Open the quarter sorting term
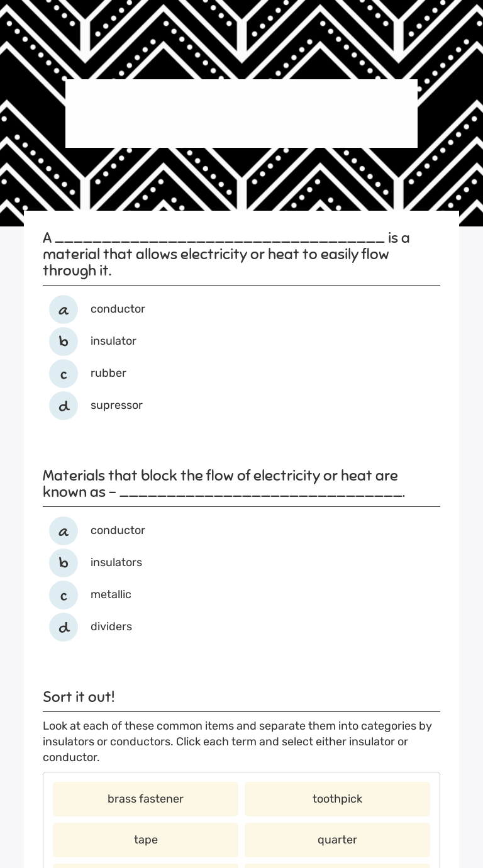This screenshot has height=868, width=483. pos(337,840)
